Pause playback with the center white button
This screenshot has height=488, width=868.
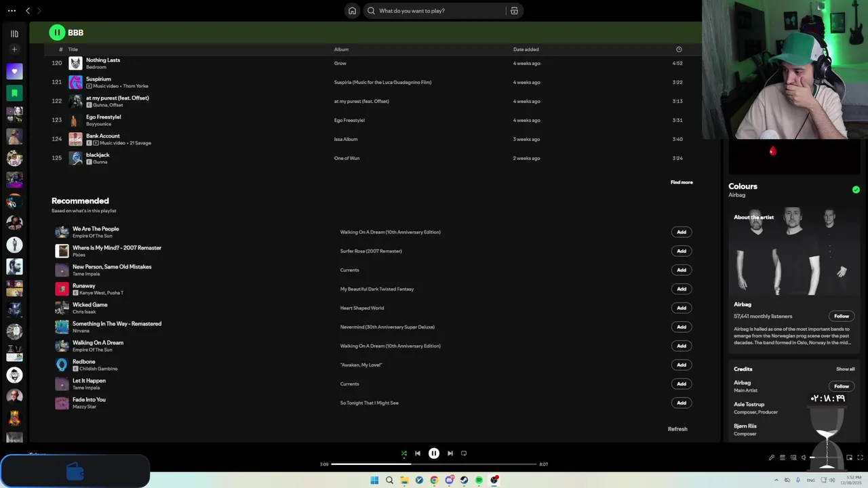tap(434, 453)
